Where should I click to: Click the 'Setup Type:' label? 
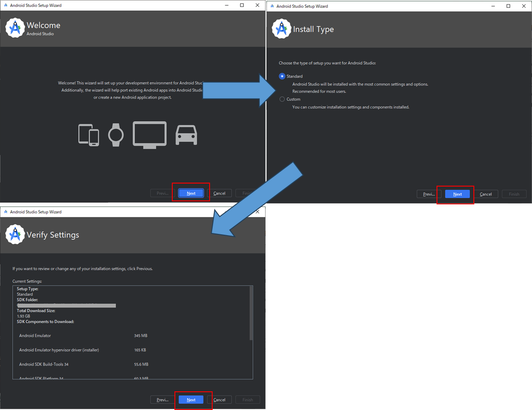[x=27, y=289]
